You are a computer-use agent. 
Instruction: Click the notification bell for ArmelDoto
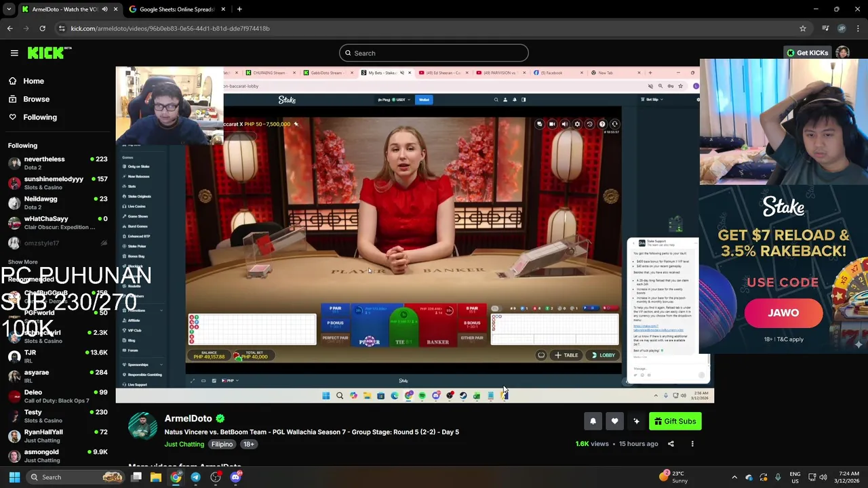tap(593, 421)
